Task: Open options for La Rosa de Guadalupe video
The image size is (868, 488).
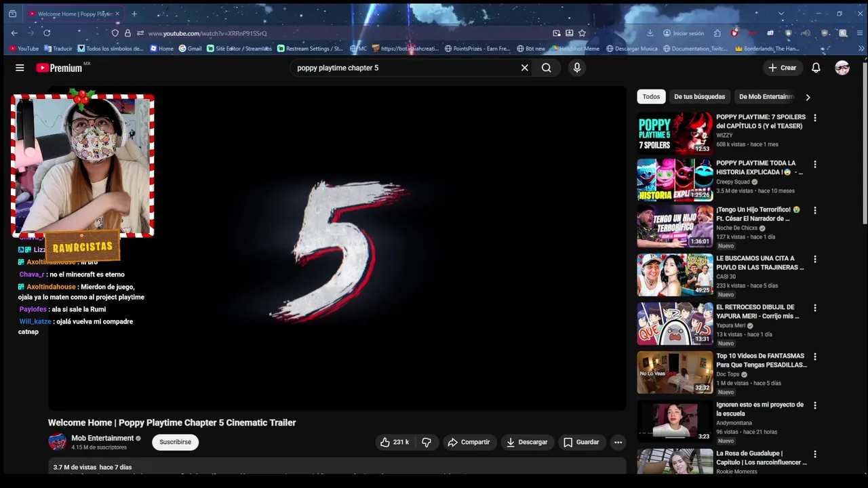Action: click(815, 454)
